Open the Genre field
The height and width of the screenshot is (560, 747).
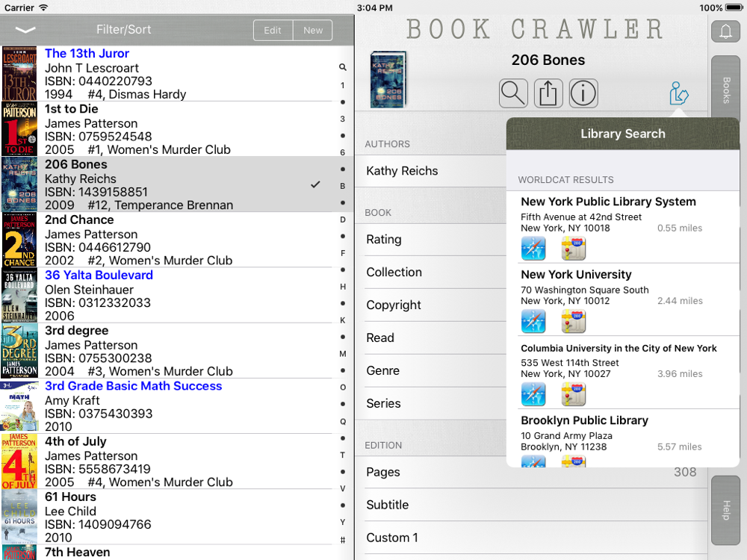coord(431,371)
